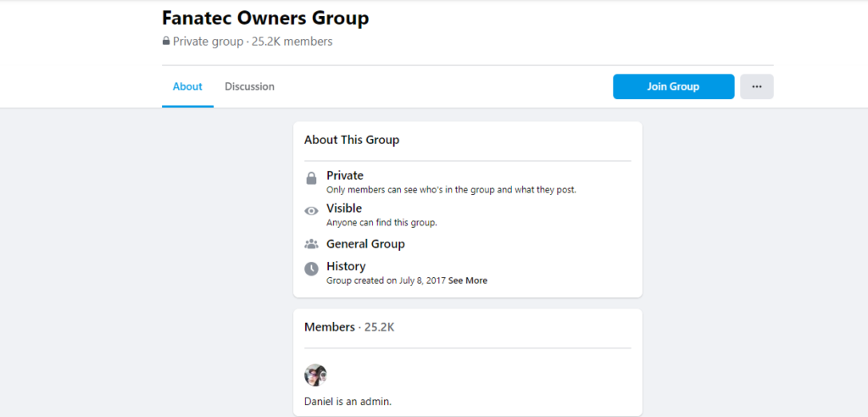
Task: Click the Fanatec Owners Group title
Action: click(265, 17)
